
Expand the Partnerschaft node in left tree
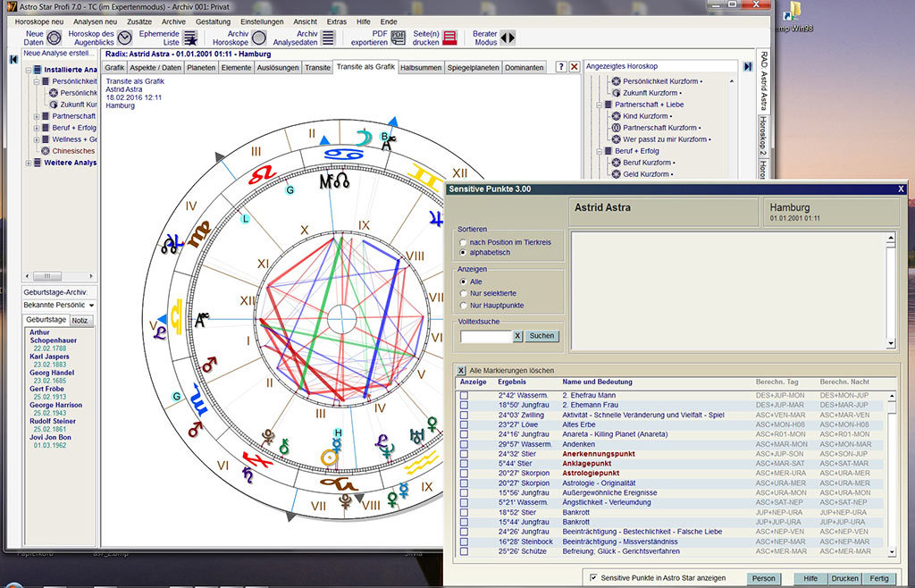click(36, 116)
